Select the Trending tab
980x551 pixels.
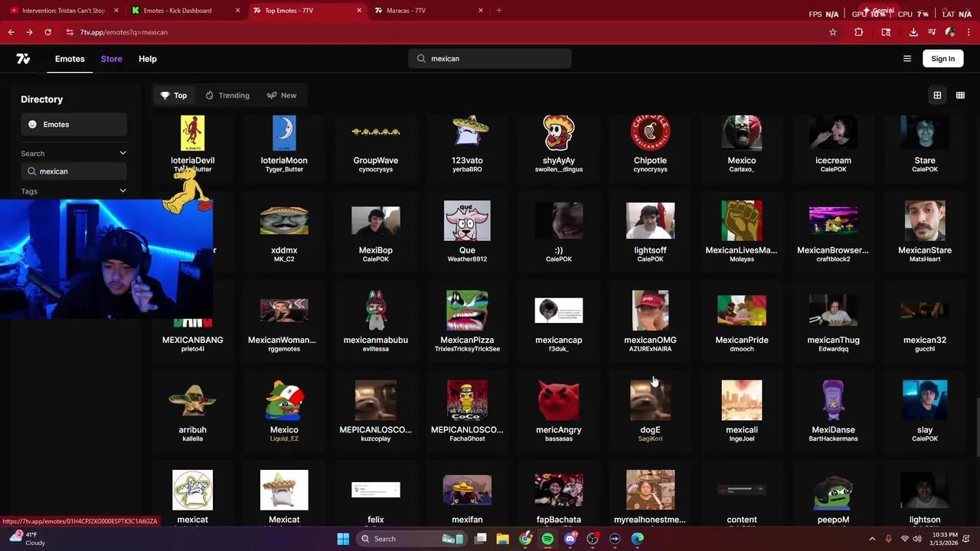tap(227, 96)
